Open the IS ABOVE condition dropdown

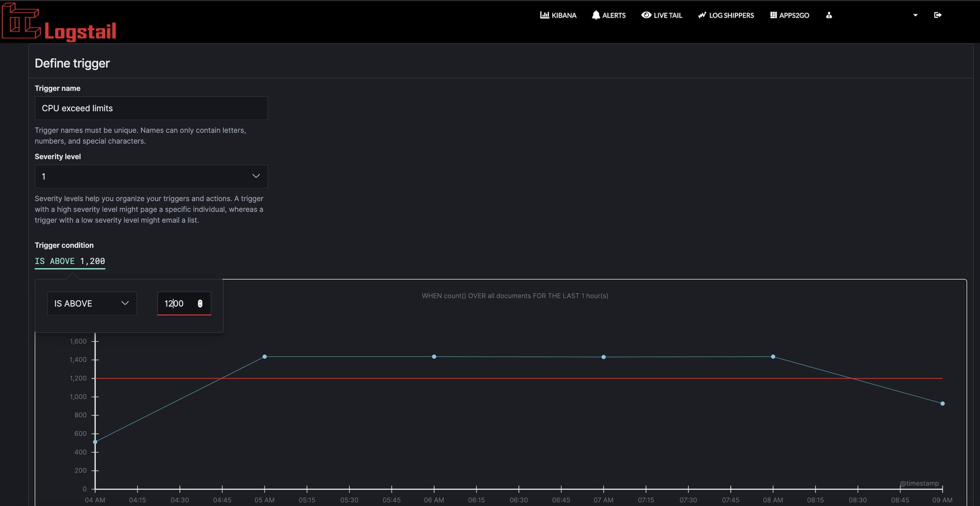pyautogui.click(x=91, y=304)
